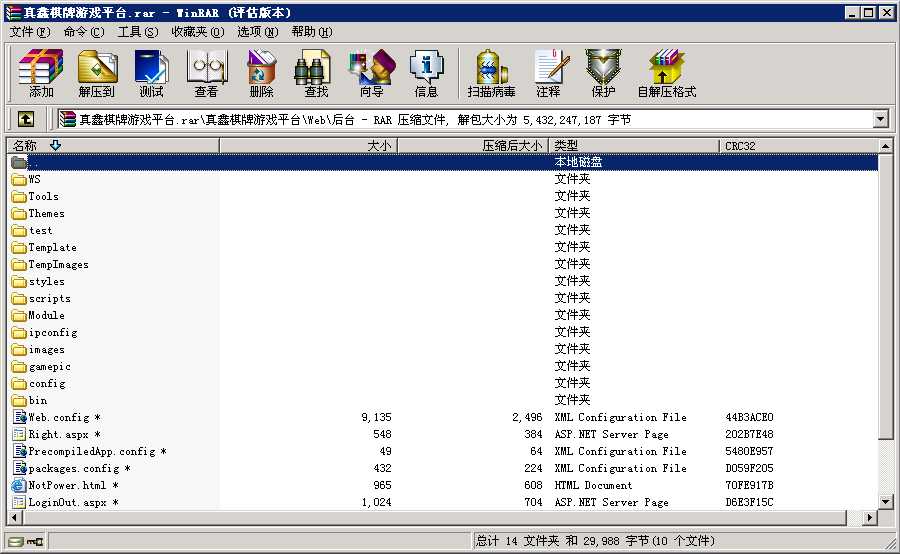Click the horizontal scrollbar right arrow
The height and width of the screenshot is (554, 900).
click(x=870, y=517)
